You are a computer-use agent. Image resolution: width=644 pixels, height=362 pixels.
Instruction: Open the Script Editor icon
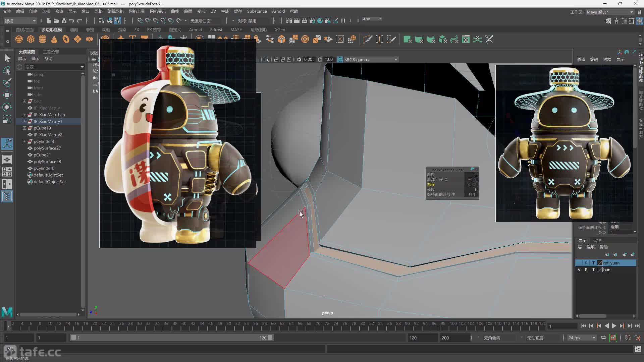(x=638, y=349)
